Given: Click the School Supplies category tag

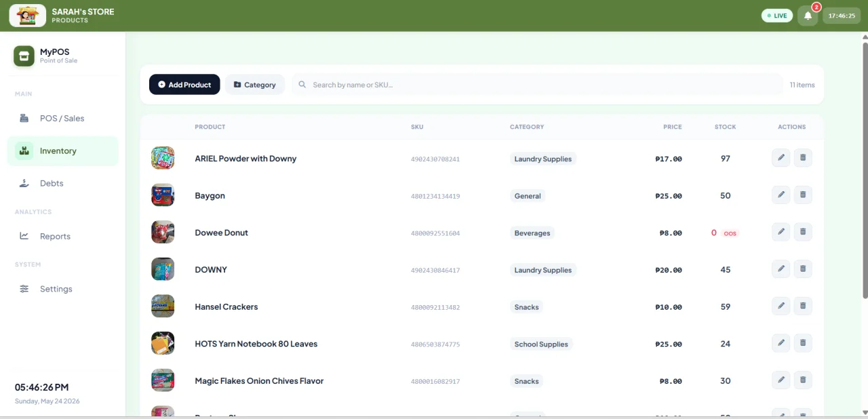Looking at the screenshot, I should click(541, 344).
